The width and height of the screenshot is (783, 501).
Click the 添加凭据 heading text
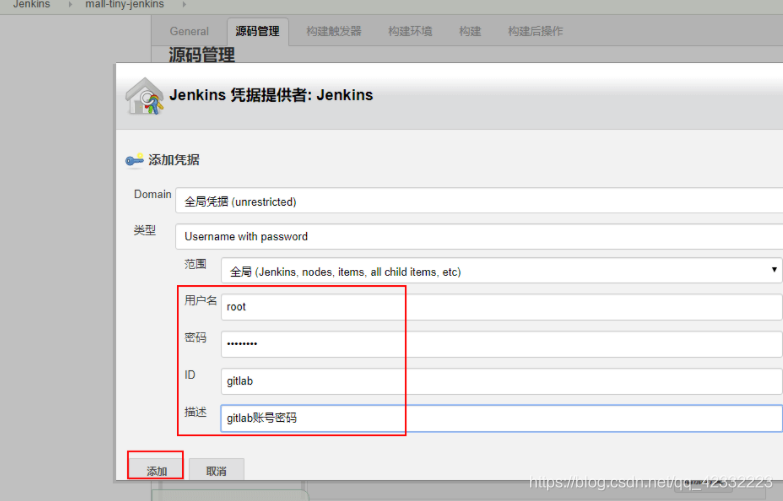click(174, 160)
